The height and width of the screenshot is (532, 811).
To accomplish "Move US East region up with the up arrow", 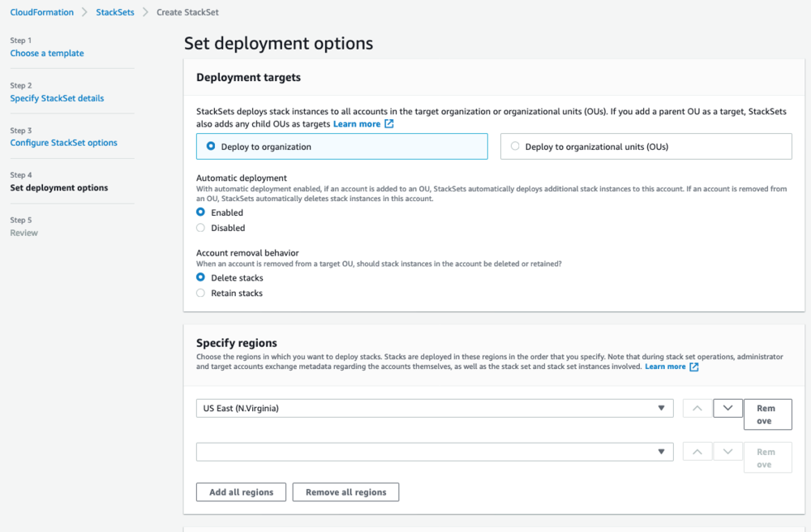I will click(696, 408).
